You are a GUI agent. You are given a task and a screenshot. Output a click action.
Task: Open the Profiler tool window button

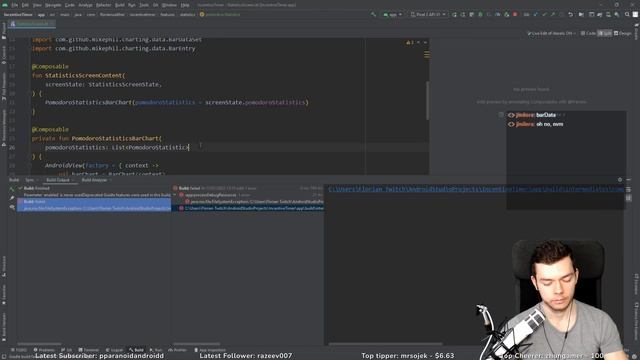[x=178, y=350]
